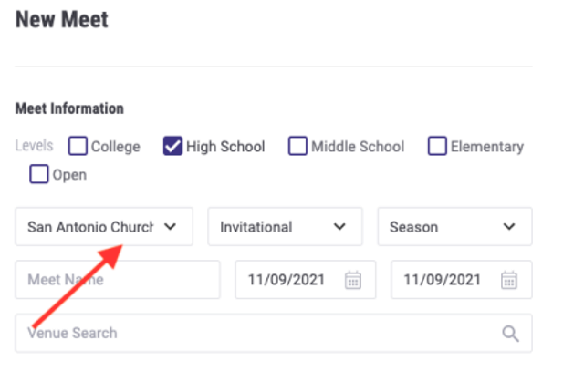Check the Elementary level checkbox
Screen dimensions: 584x392
click(438, 146)
